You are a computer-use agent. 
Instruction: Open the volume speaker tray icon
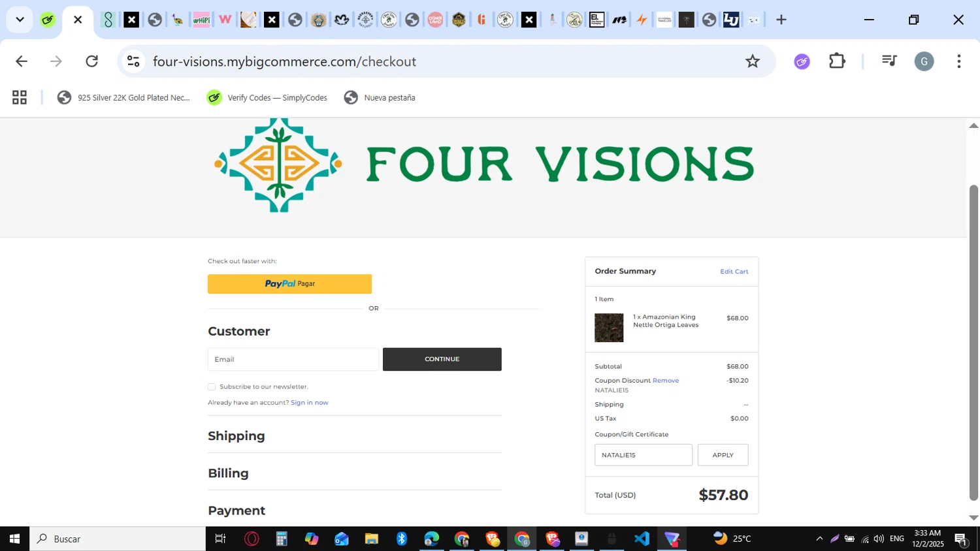tap(879, 539)
